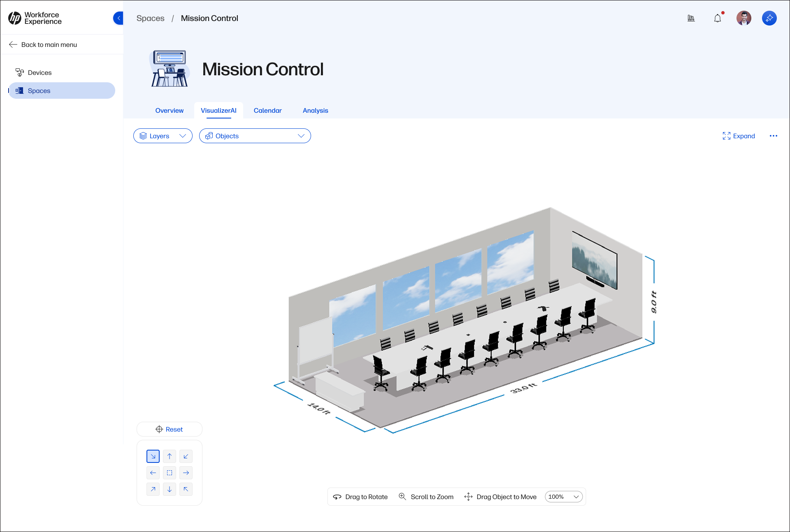Select the up-left diagonal view arrow
The image size is (790, 532).
pos(186,489)
